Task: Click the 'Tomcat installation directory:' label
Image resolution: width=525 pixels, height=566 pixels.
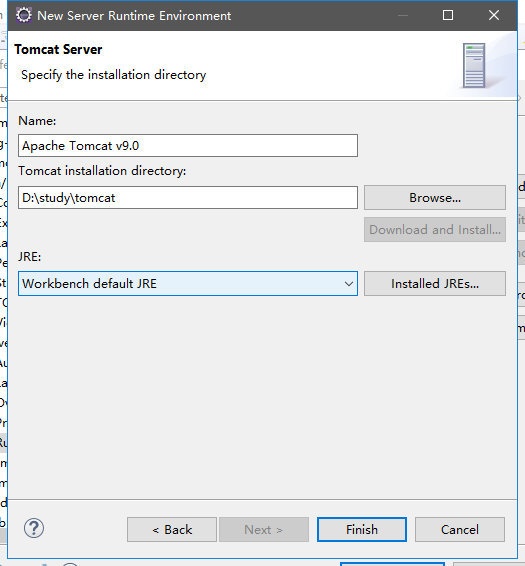Action: click(102, 170)
